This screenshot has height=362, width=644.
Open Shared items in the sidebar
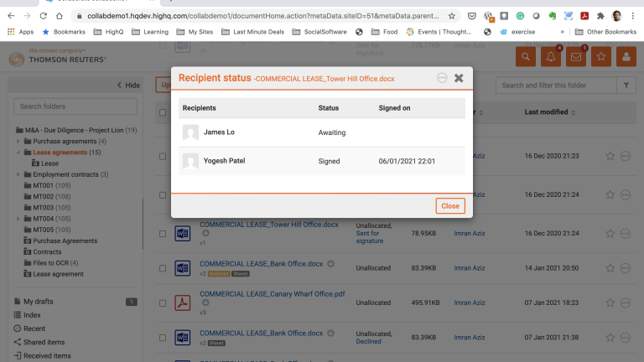click(x=43, y=342)
